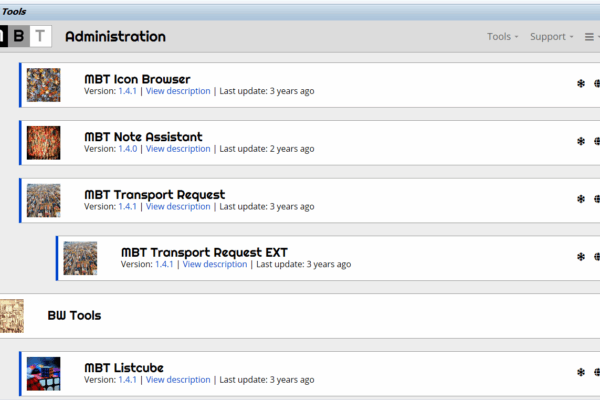Viewport: 600px width, 400px height.
Task: Open version 1.4.0 link of MBT Note Assistant
Action: point(127,149)
